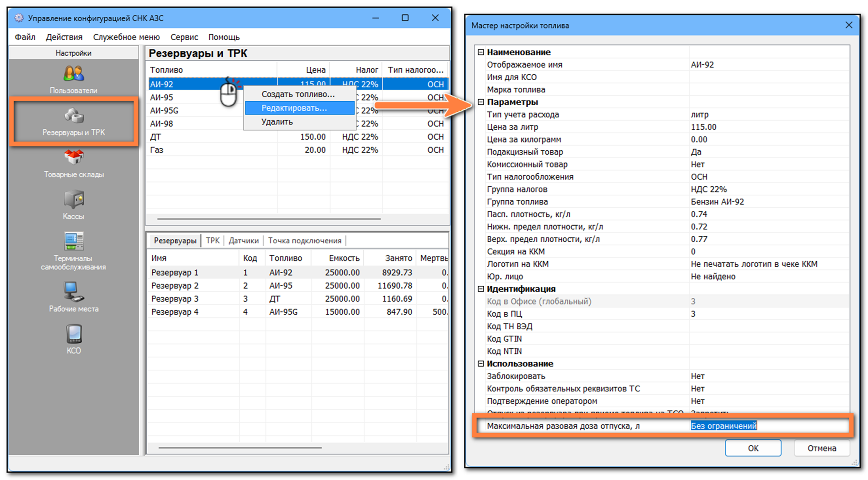The height and width of the screenshot is (480, 868).
Task: Select Резервуар 2 row in tanks table
Action: pyautogui.click(x=298, y=285)
